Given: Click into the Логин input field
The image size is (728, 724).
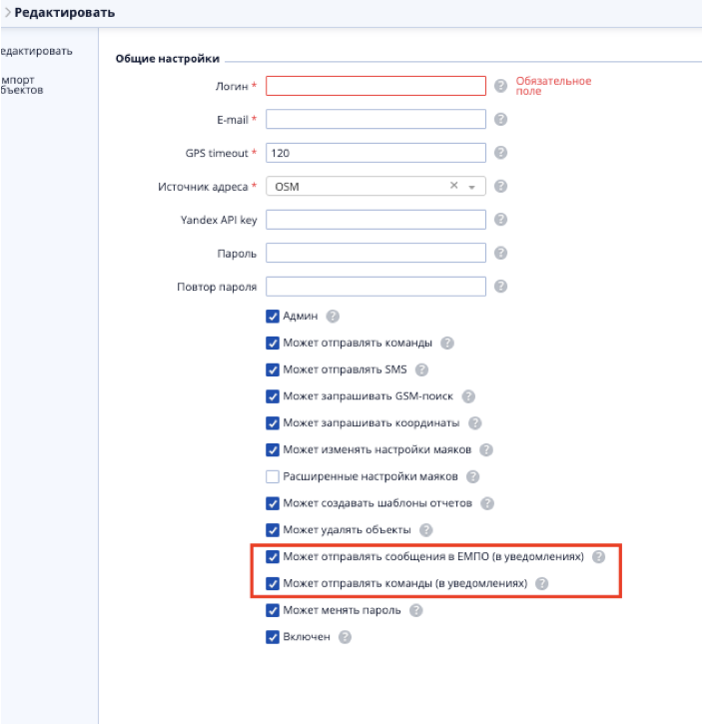Looking at the screenshot, I should pos(375,86).
